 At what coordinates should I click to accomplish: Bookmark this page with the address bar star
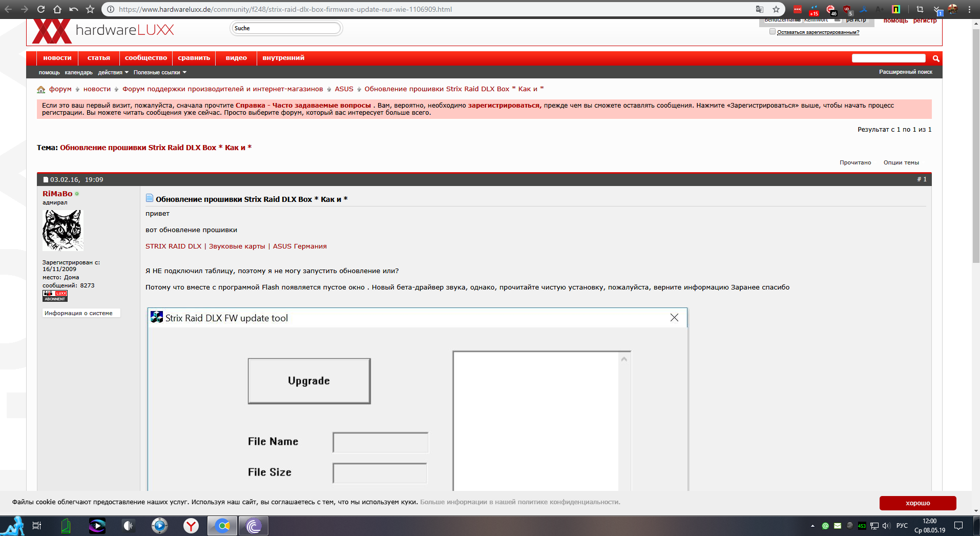(776, 9)
